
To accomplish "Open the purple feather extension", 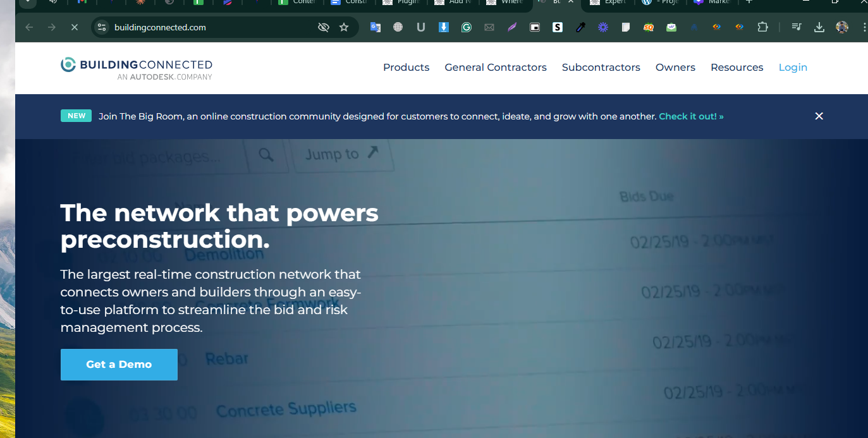I will [x=512, y=27].
